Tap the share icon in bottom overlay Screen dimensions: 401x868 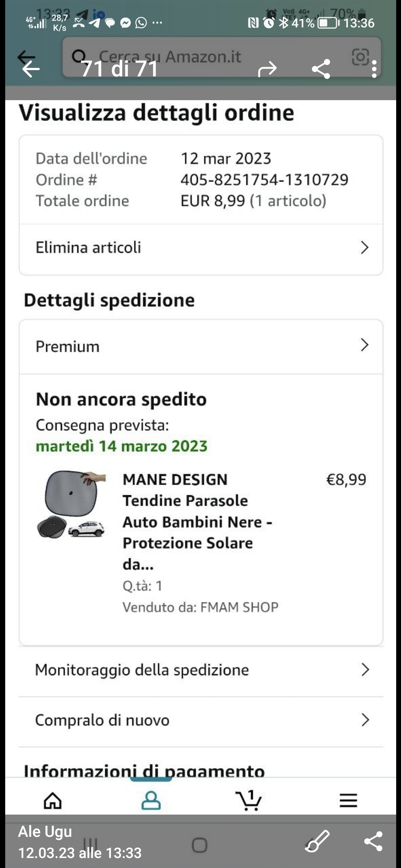click(x=373, y=841)
